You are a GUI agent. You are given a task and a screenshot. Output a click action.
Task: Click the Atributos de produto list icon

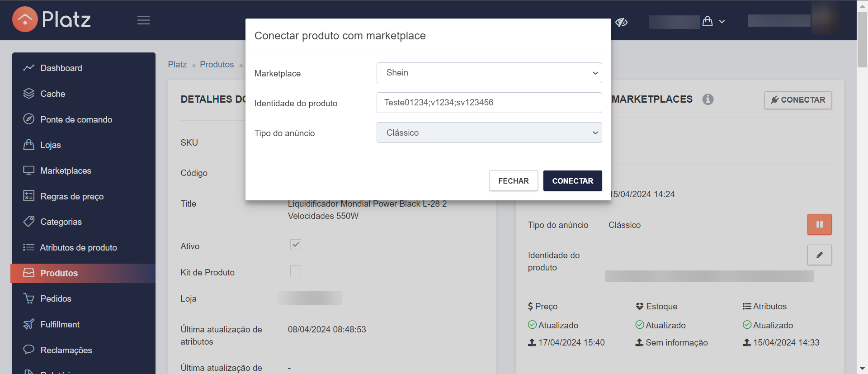29,247
